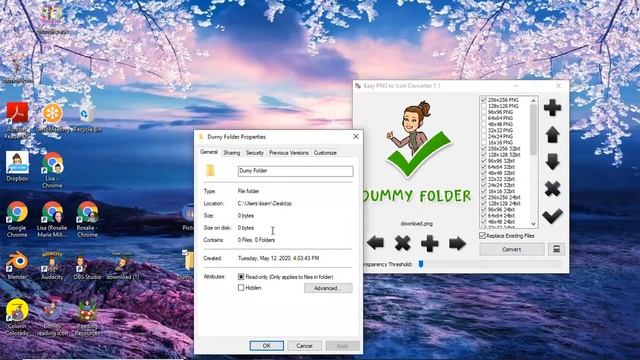Check the 128x128 PNG format
Screen dimensions: 640x360
[483, 106]
